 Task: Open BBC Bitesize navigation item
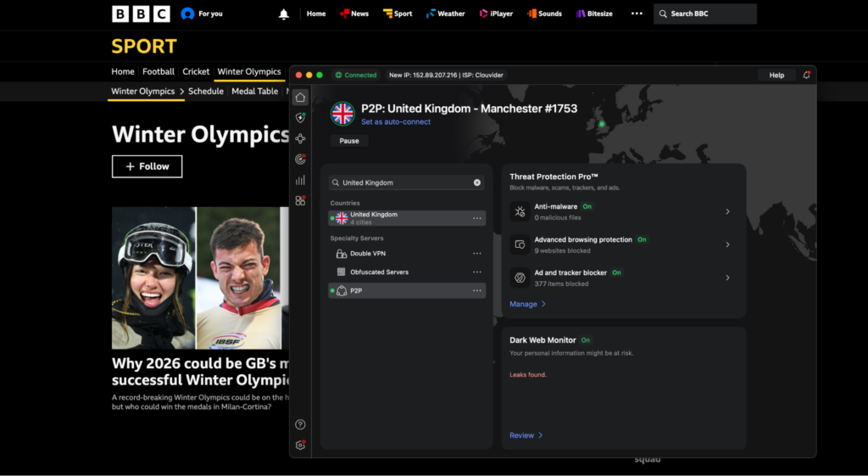click(594, 14)
